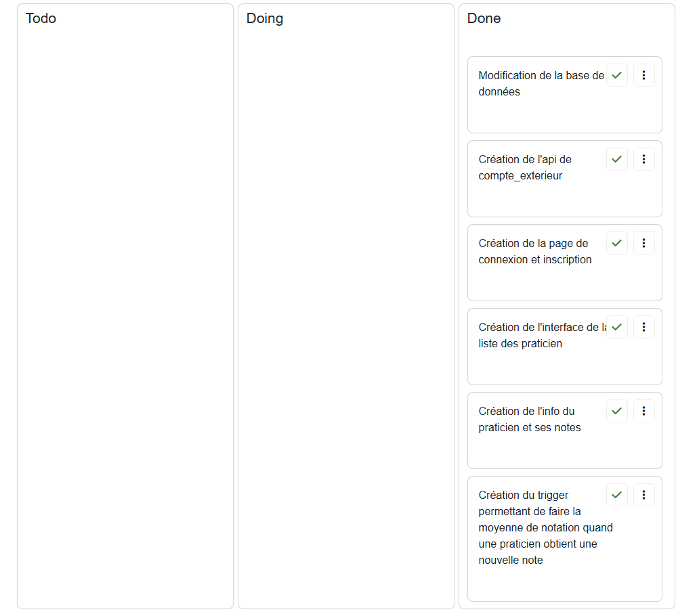Open three-dot menu on 'Modification de la base' card
676x616 pixels.
point(643,75)
